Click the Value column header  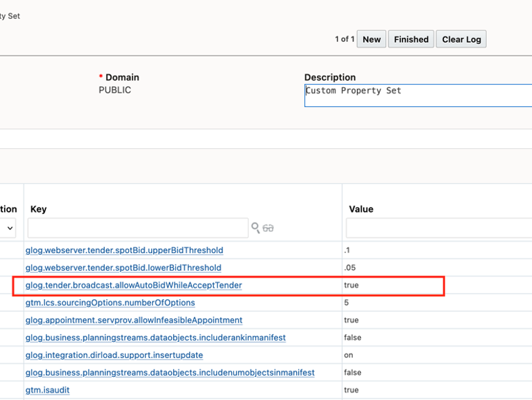click(361, 209)
